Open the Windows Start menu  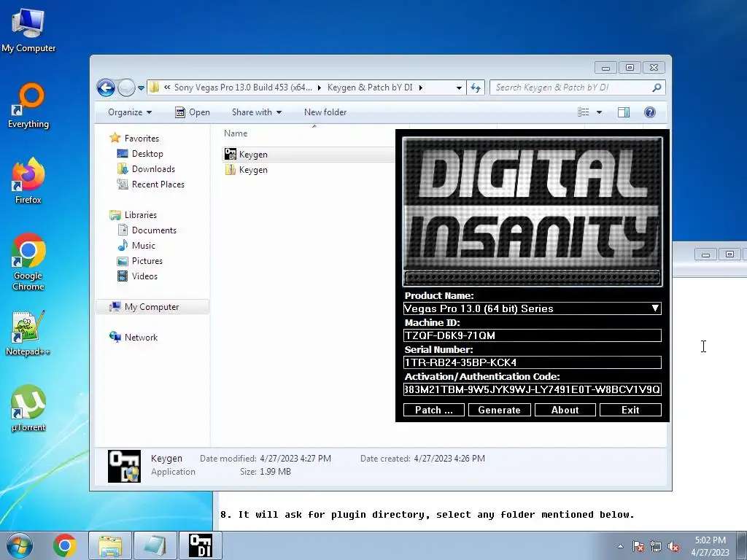(20, 545)
